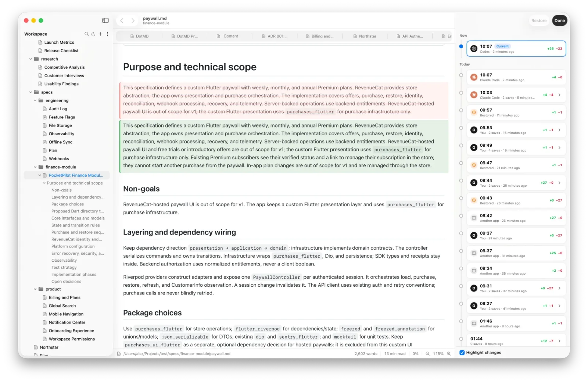Search the Workspace with the magnifier icon
Screen dimensions: 588x382
[x=87, y=34]
